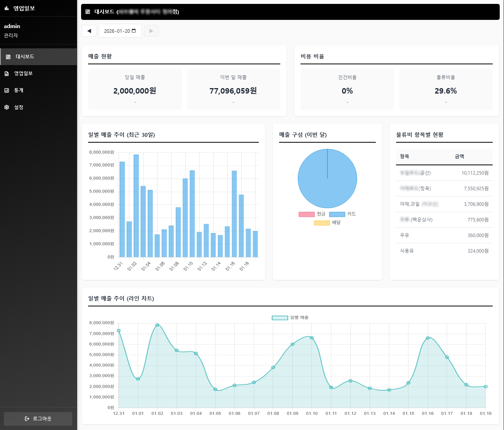
Task: Click the 통계 chart icon in sidebar
Action: 7,90
